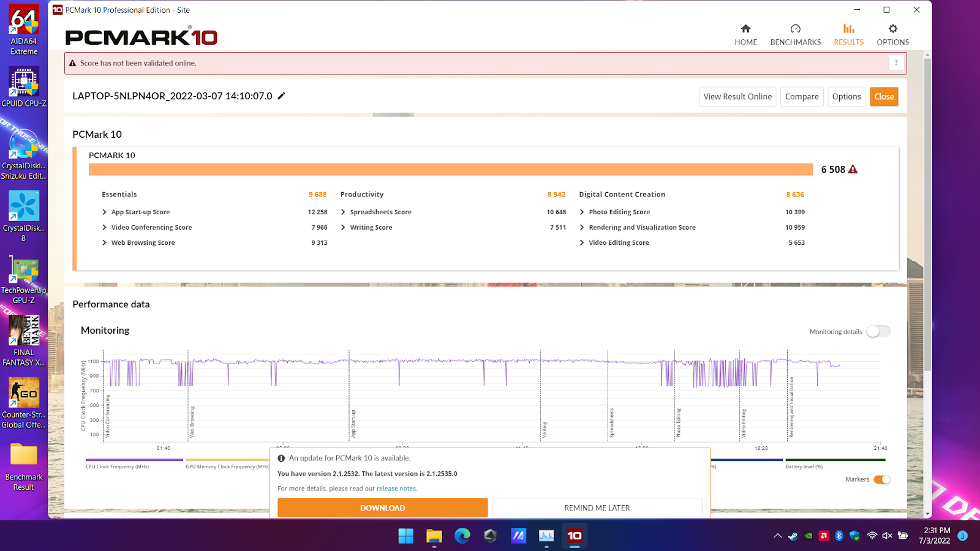
Task: Click the Photo Editing marker on the chart
Action: pyautogui.click(x=678, y=422)
